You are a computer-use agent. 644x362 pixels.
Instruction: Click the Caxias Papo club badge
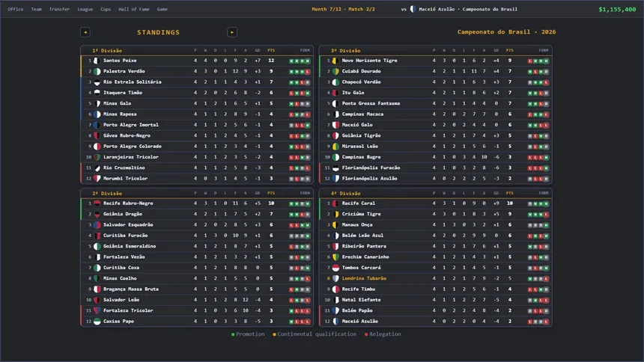click(97, 322)
